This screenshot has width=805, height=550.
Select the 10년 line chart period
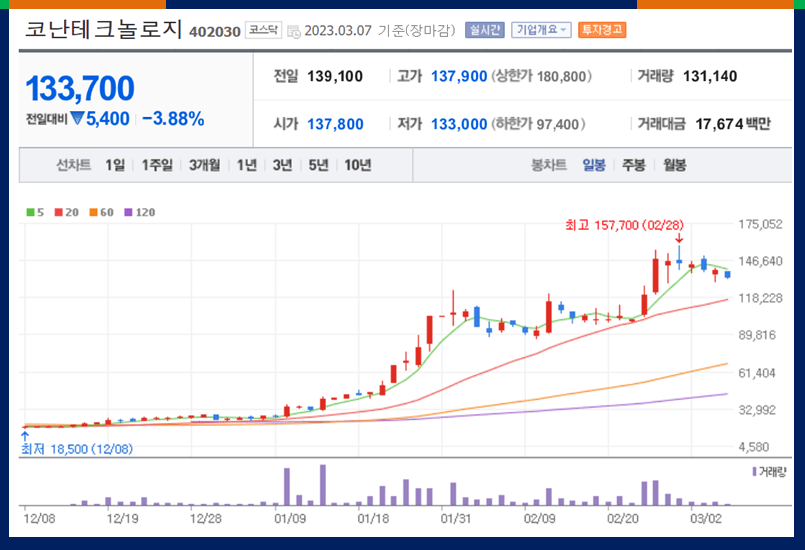(x=357, y=165)
